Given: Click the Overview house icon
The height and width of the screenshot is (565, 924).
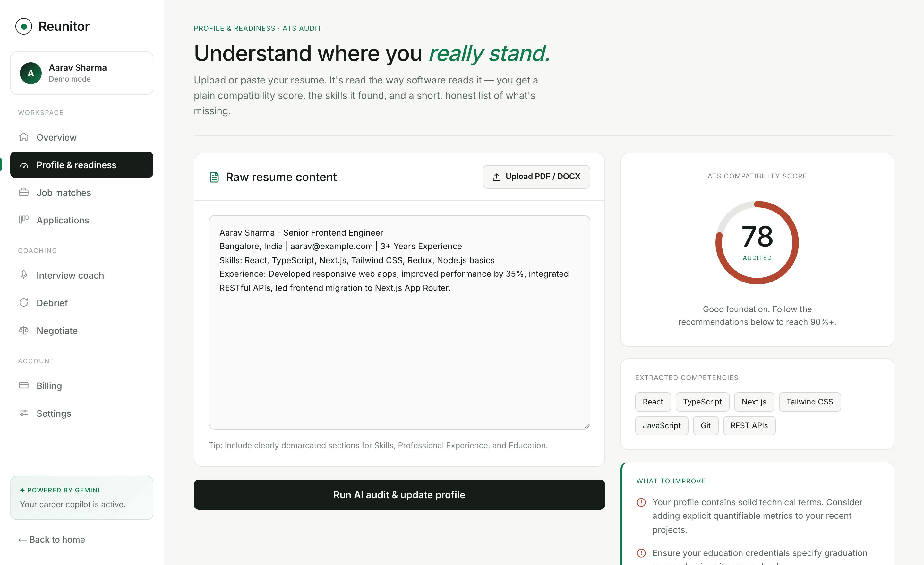Looking at the screenshot, I should tap(24, 137).
